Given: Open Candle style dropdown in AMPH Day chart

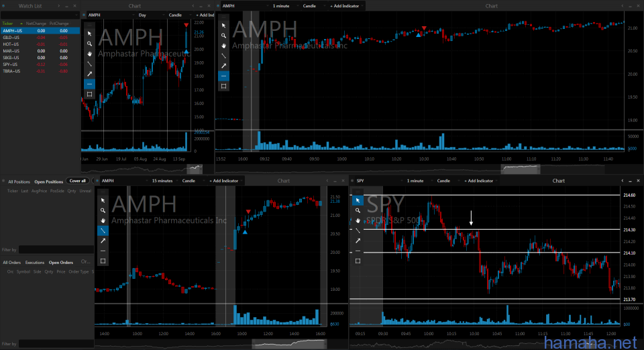Looking at the screenshot, I should 180,15.
